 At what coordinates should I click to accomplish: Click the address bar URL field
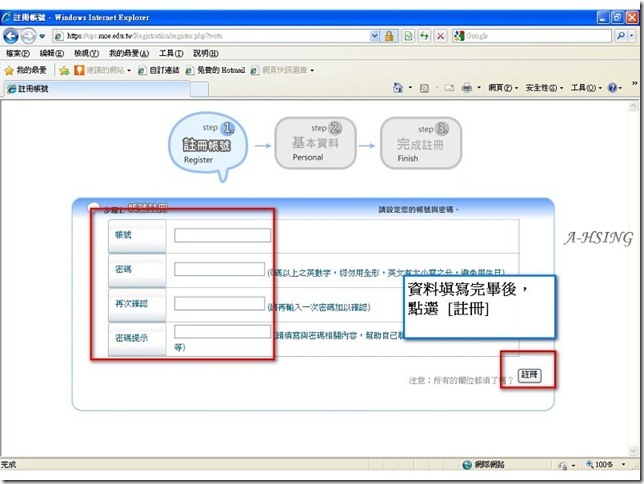(x=212, y=36)
